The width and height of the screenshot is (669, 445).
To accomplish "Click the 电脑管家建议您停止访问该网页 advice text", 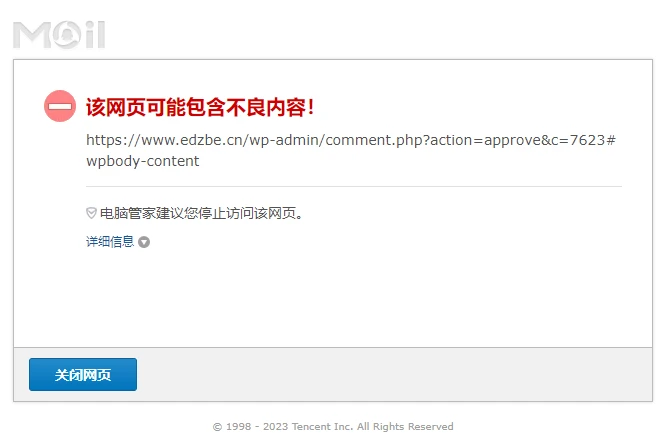I will (201, 213).
